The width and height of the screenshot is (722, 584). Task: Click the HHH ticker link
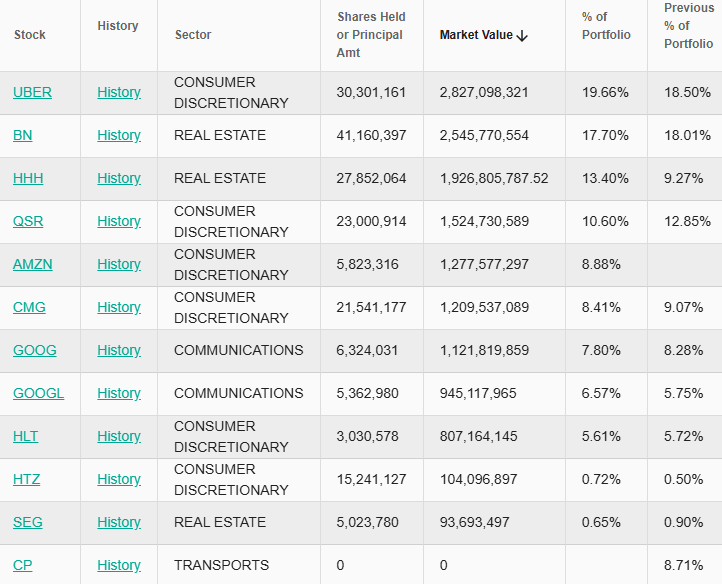[x=28, y=178]
